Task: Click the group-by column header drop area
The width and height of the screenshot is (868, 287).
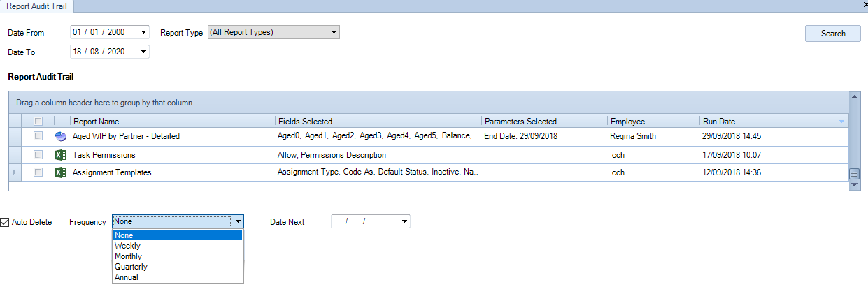Action: pos(429,103)
